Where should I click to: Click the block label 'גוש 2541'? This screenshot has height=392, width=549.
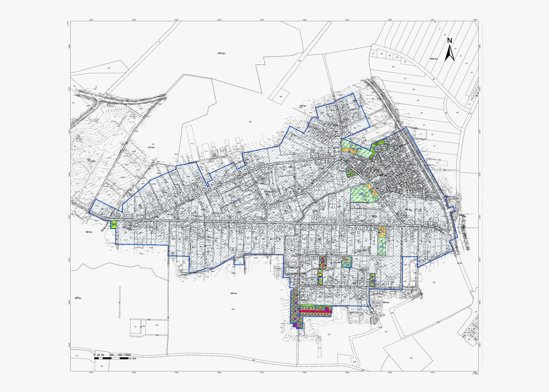tap(221, 53)
